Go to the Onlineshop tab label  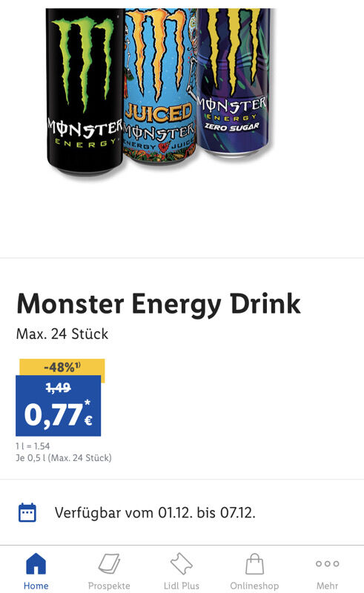click(254, 586)
